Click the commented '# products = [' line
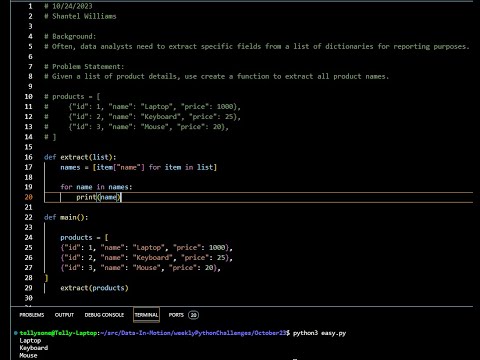480x360 pixels. point(72,96)
